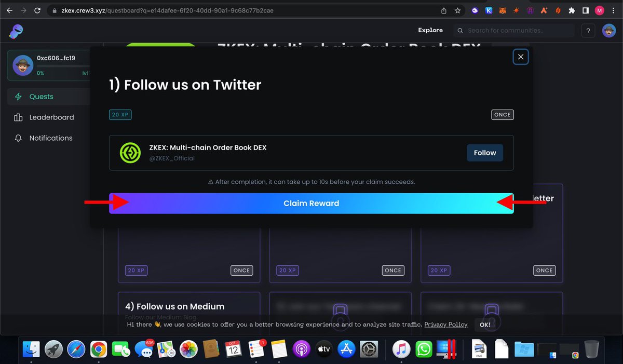Viewport: 623px width, 364px height.
Task: Open the Leaderboard page
Action: (50, 117)
